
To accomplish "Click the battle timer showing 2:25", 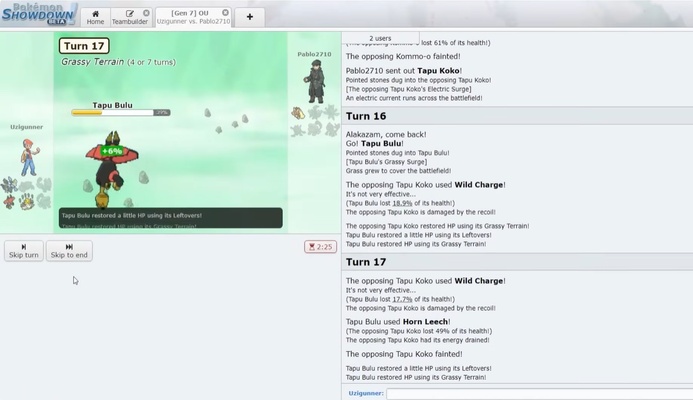I will point(320,247).
